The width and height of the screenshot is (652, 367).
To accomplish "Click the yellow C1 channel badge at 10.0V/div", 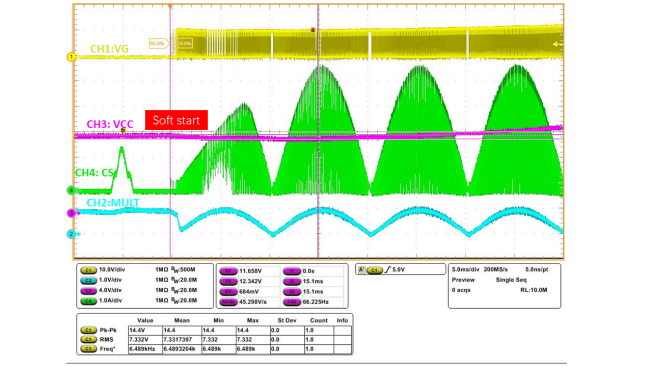I will [x=88, y=270].
